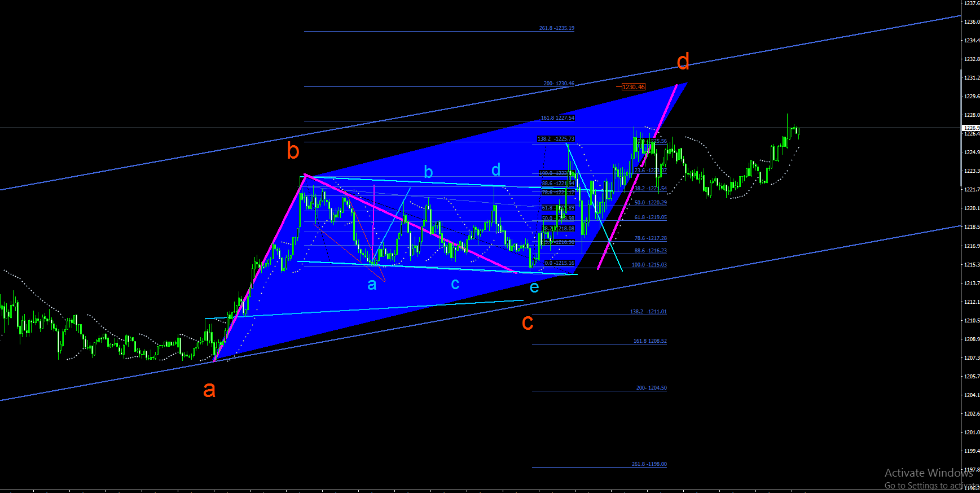
Task: Click Fibonacci level "78.6 -1217.28"
Action: [651, 238]
